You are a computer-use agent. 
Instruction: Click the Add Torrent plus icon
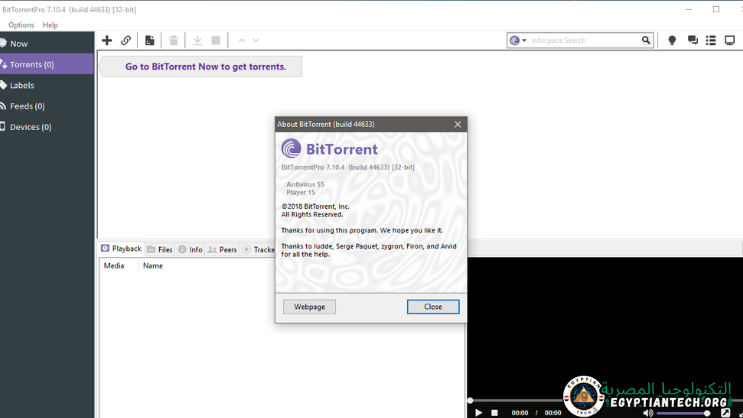tap(107, 40)
